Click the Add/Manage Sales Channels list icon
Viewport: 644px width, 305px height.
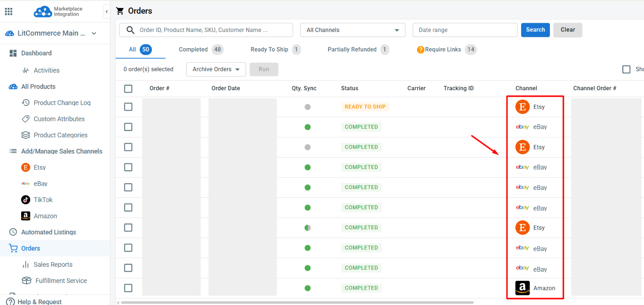pyautogui.click(x=13, y=151)
